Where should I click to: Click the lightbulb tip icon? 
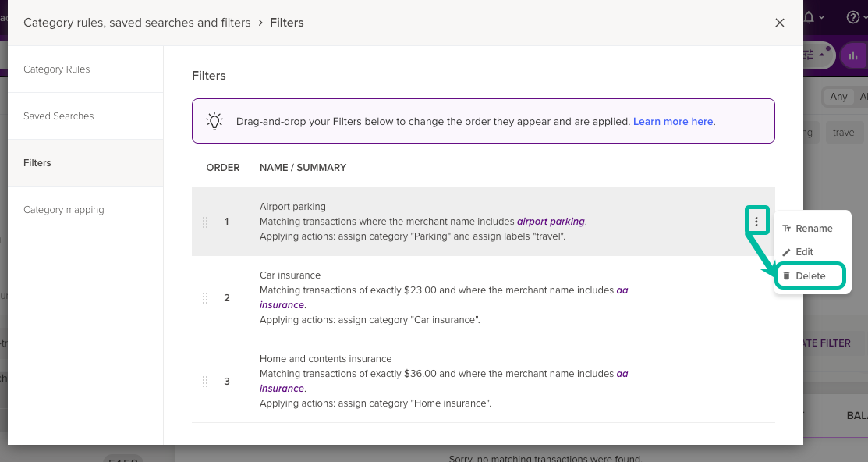pos(214,121)
